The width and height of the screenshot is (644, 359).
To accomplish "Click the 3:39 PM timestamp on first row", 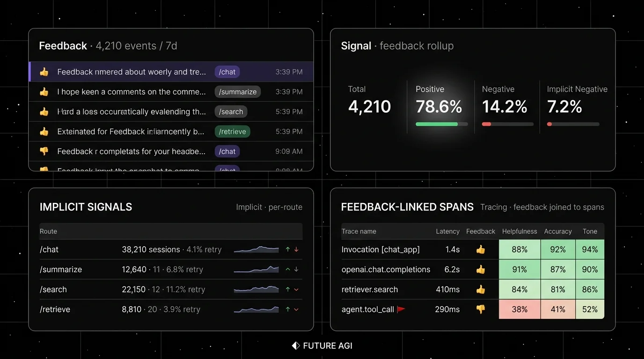I will click(289, 72).
